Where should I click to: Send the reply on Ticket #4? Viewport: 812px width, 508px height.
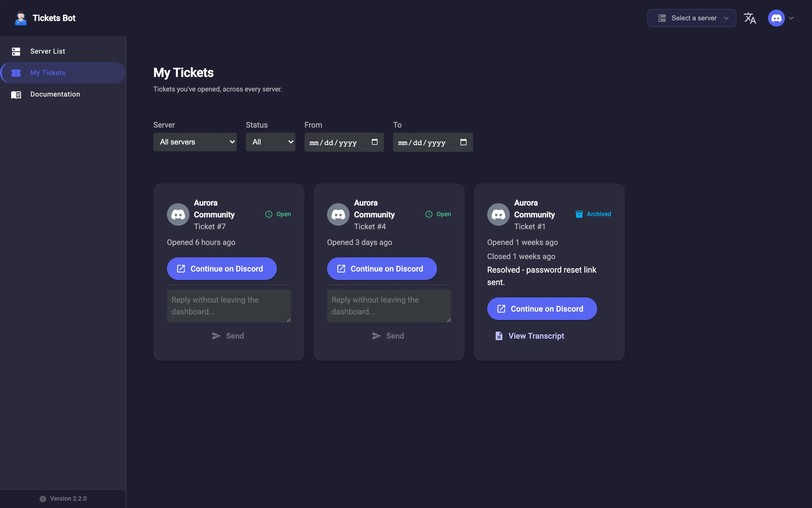click(388, 336)
